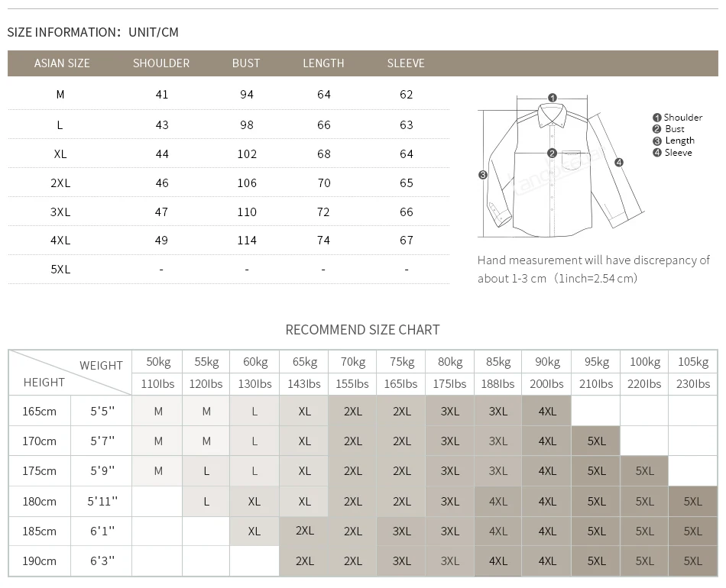Click the 90kg weight column header
This screenshot has height=588, width=726.
click(x=547, y=362)
